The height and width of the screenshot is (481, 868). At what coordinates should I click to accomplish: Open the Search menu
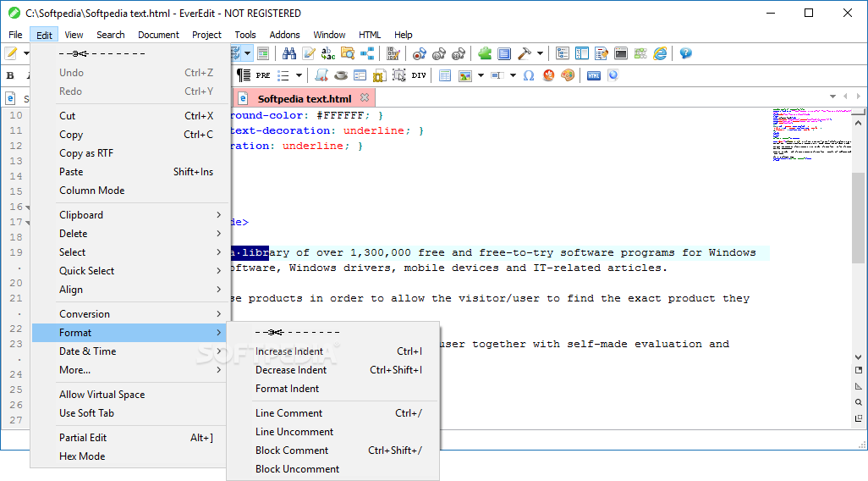click(x=111, y=35)
